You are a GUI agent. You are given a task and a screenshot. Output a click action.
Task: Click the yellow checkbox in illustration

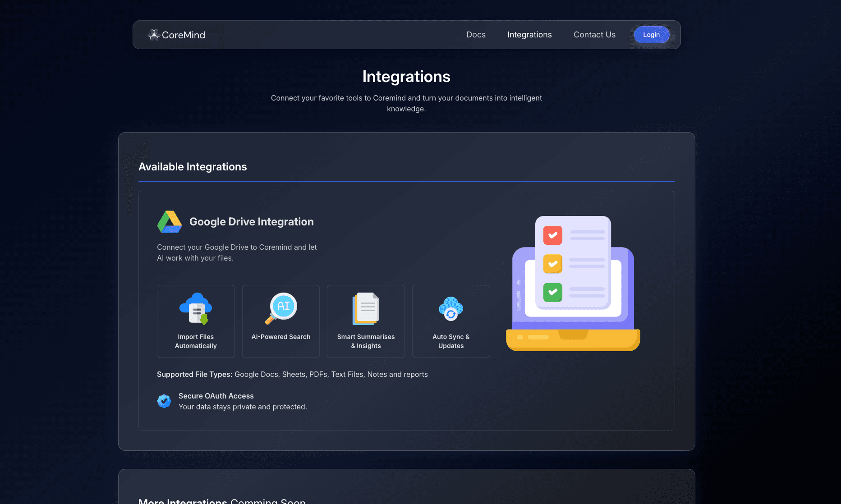[553, 264]
